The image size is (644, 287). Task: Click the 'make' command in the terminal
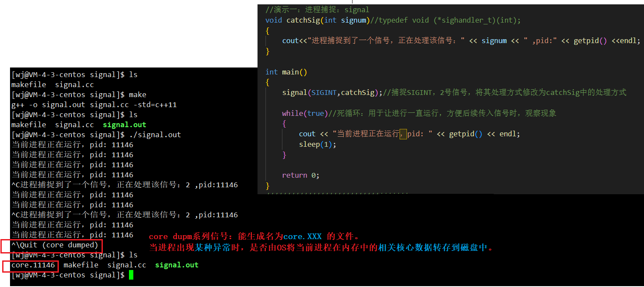point(137,95)
